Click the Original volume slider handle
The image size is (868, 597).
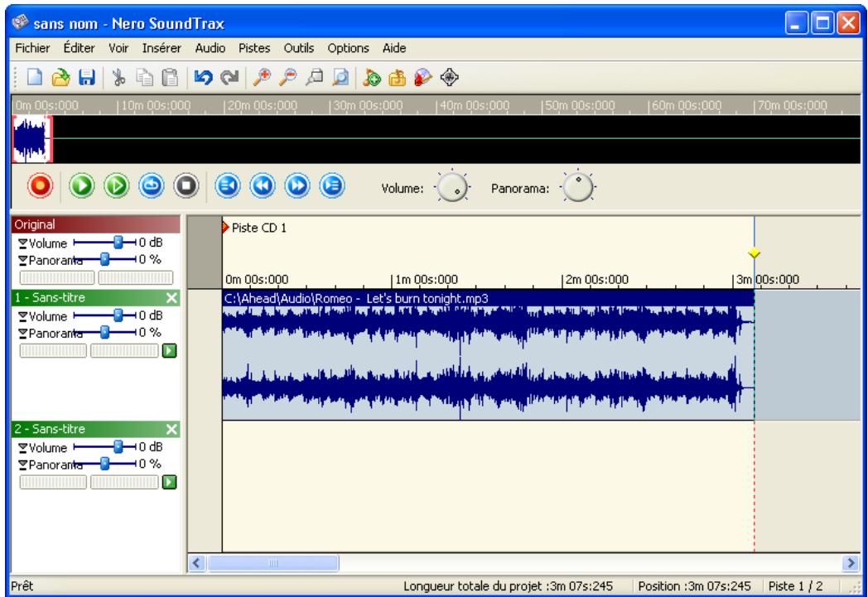[x=118, y=242]
